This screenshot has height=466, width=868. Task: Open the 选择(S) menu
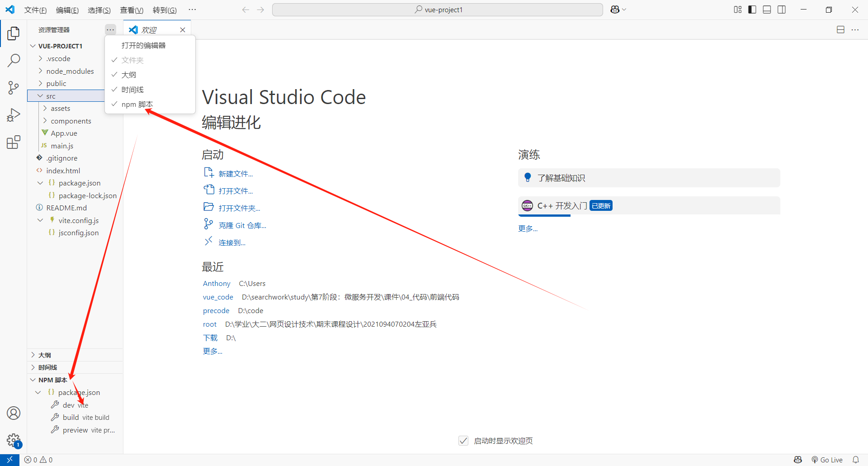click(99, 10)
